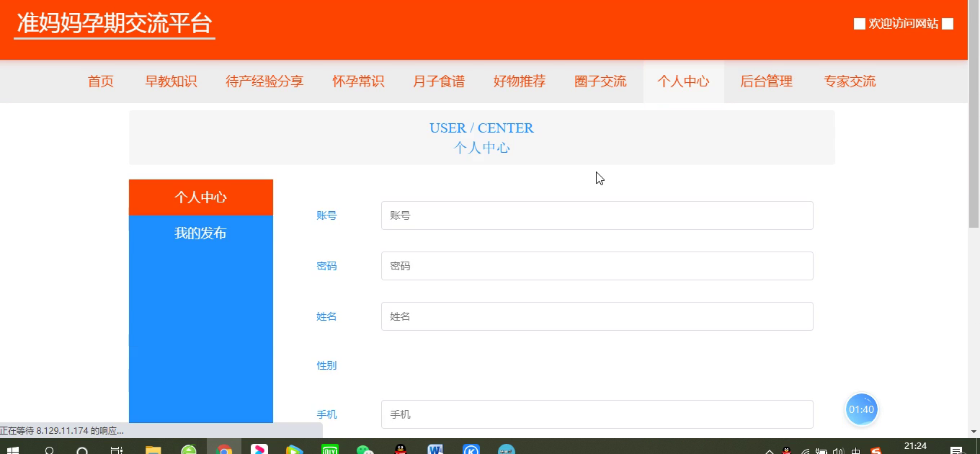Screen dimensions: 980x454
Task: Open the 好物推荐 nav item
Action: pyautogui.click(x=520, y=81)
